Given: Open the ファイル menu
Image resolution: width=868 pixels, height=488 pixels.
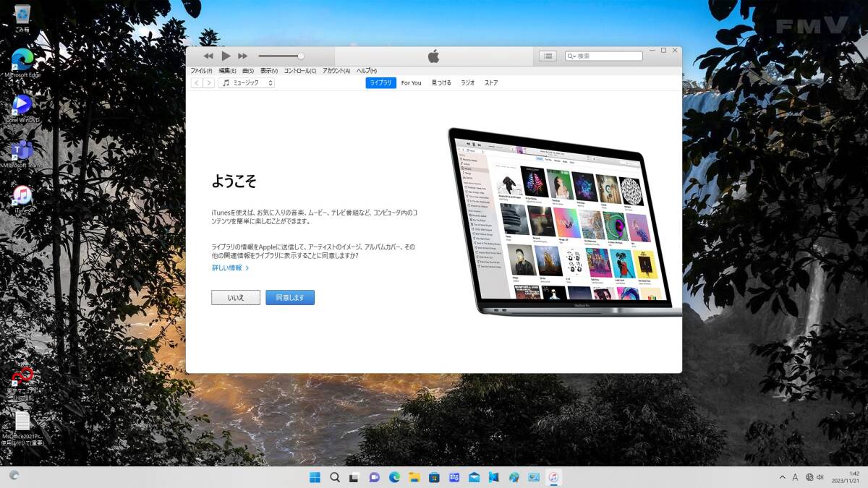Looking at the screenshot, I should point(201,71).
